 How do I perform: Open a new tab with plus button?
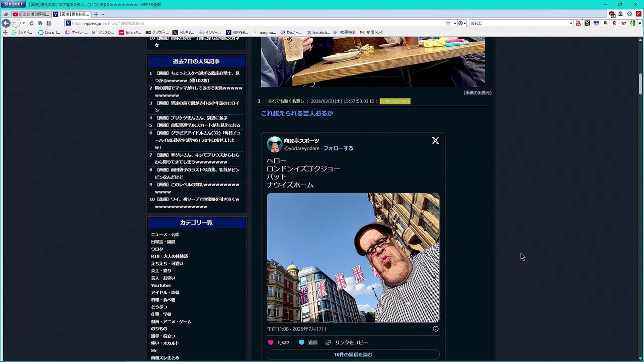[x=96, y=14]
